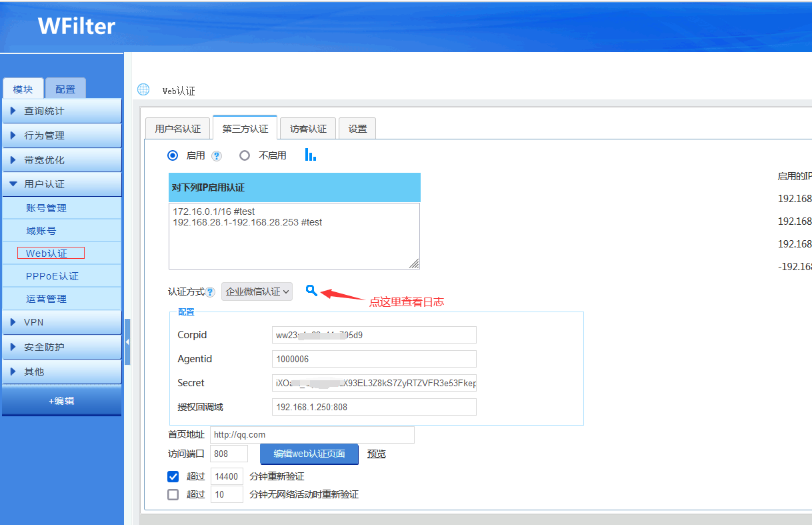Open the blue bar chart statistics icon
The width and height of the screenshot is (812, 525).
point(310,155)
